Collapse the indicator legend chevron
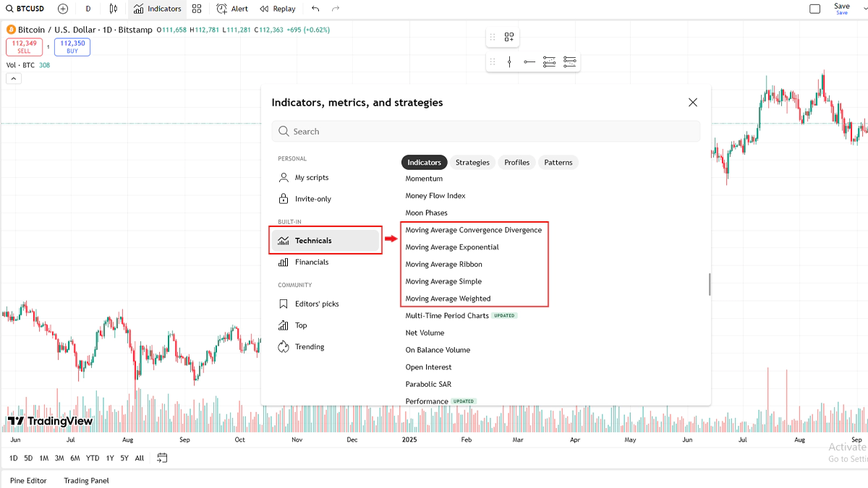 click(x=14, y=78)
